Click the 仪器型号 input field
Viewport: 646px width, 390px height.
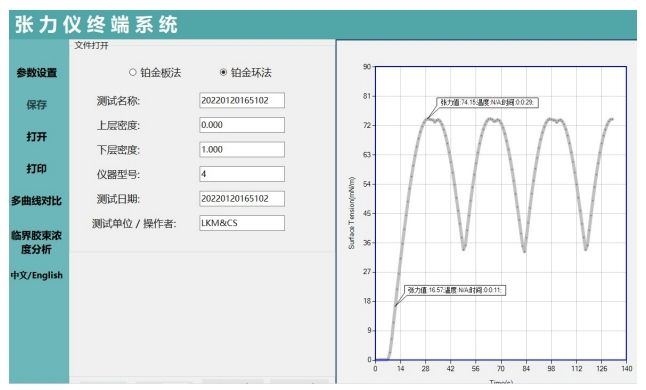242,174
